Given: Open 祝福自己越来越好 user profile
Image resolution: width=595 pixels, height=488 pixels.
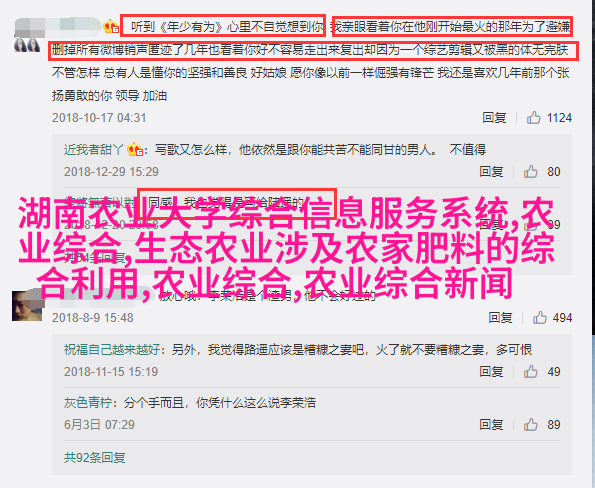Looking at the screenshot, I should 112,349.
